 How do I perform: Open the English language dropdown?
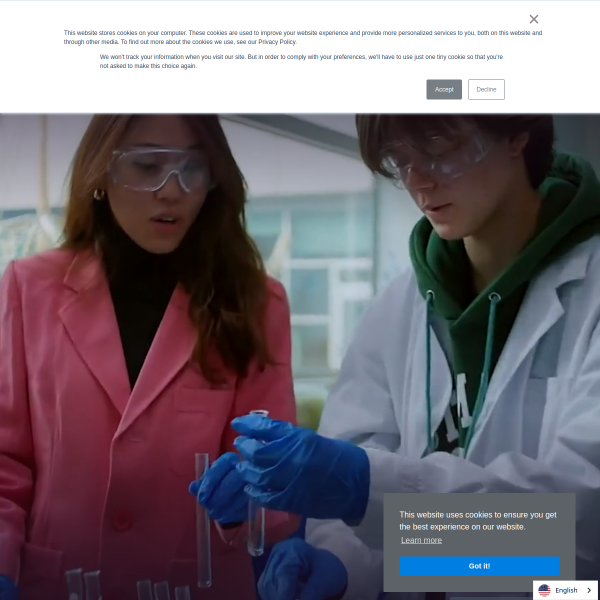[566, 590]
